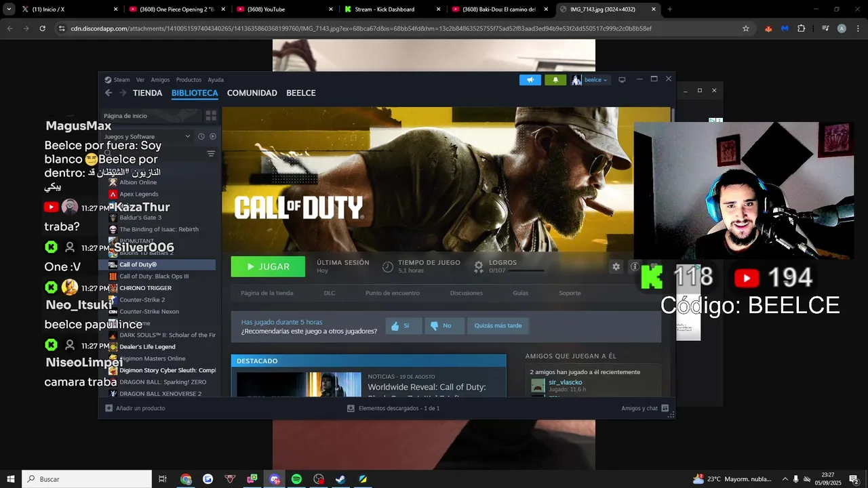Open DLC game tab
This screenshot has width=868, height=488.
[x=330, y=293]
